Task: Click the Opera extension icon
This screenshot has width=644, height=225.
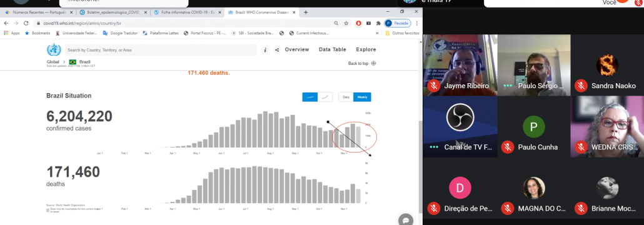Action: pyautogui.click(x=358, y=23)
